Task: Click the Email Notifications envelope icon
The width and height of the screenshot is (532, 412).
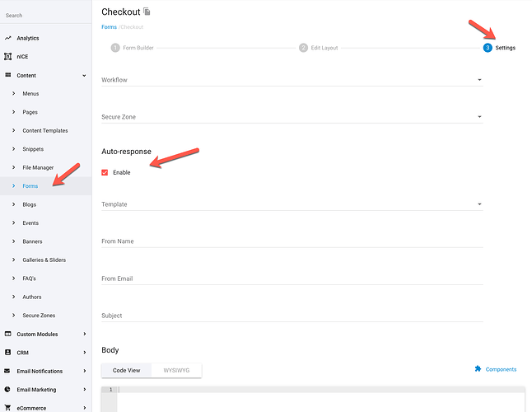Action: pyautogui.click(x=7, y=371)
